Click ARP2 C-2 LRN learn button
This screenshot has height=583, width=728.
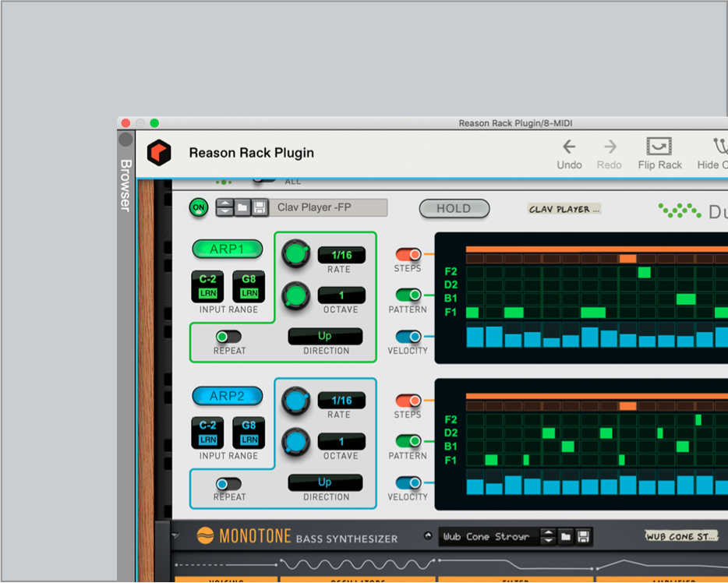point(207,440)
